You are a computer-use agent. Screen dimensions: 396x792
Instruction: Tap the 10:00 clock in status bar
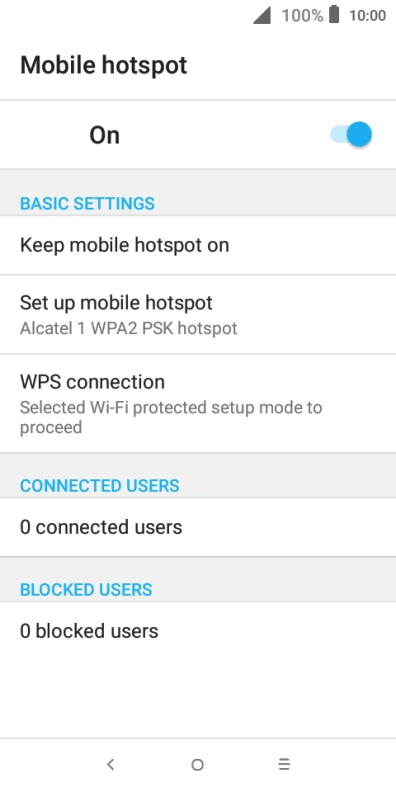368,15
